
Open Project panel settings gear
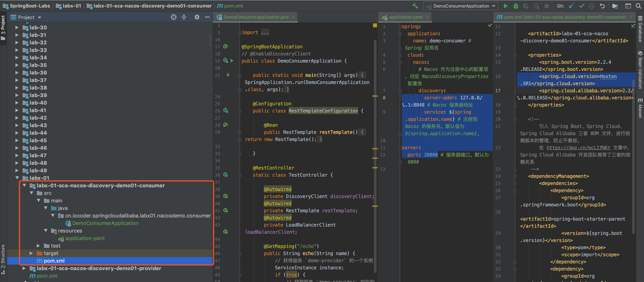point(197,17)
